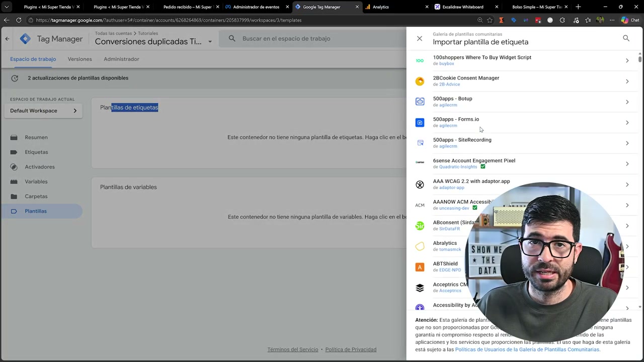
Task: Click the Resumen sidebar icon
Action: (14, 137)
